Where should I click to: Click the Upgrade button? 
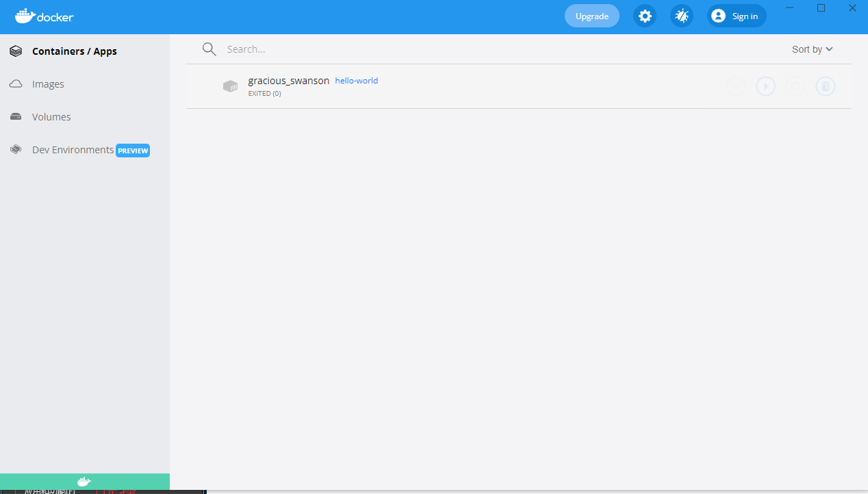point(592,16)
